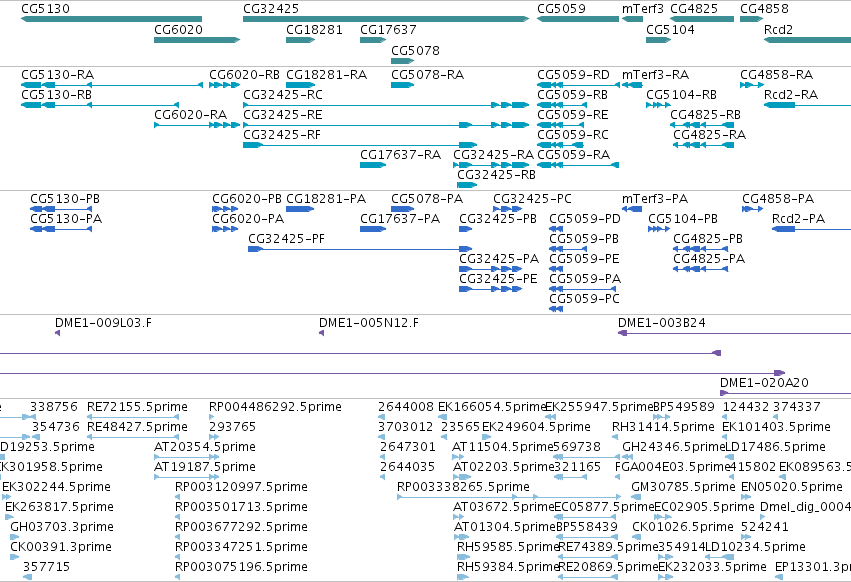Viewport: 851px width, 582px height.
Task: Open the mTerf3-RA transcript label
Action: coord(656,74)
